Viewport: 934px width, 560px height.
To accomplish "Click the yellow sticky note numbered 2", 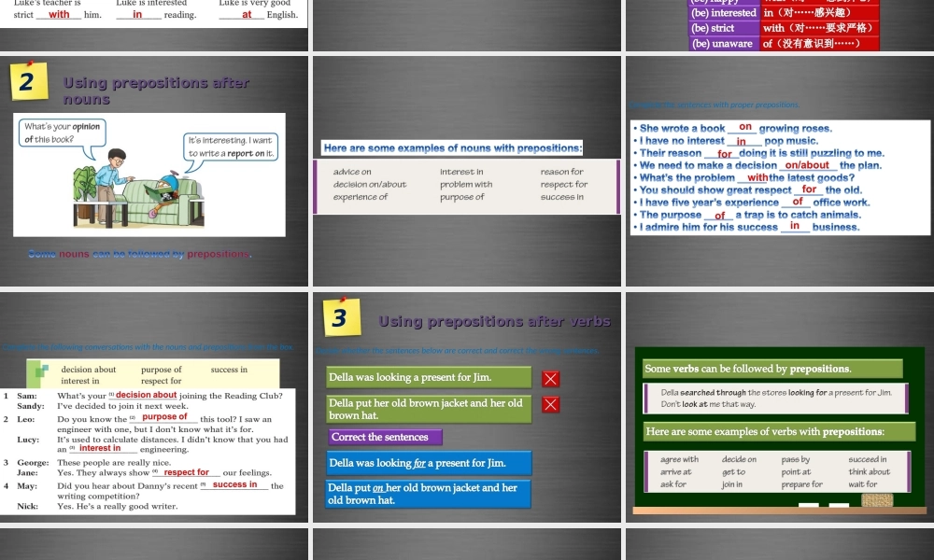I will click(x=29, y=82).
